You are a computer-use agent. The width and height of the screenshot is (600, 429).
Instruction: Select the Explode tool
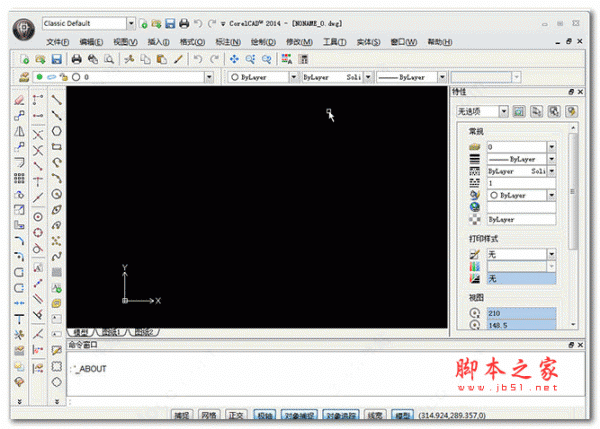(19, 334)
